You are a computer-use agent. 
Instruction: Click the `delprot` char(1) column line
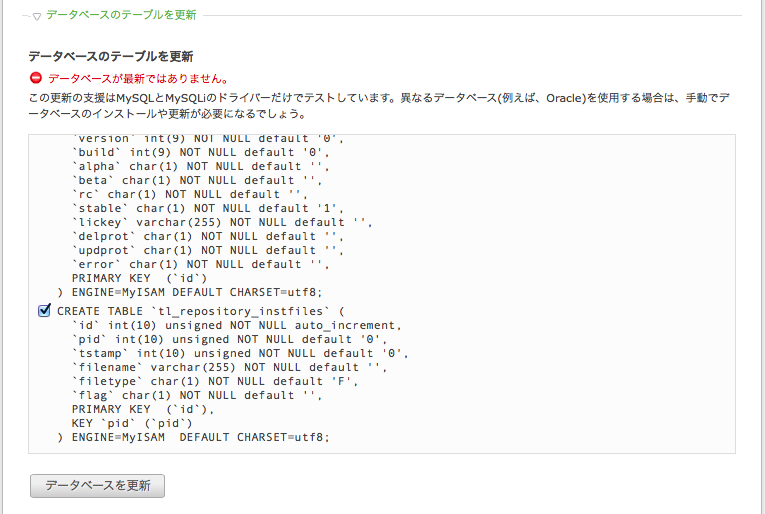208,237
